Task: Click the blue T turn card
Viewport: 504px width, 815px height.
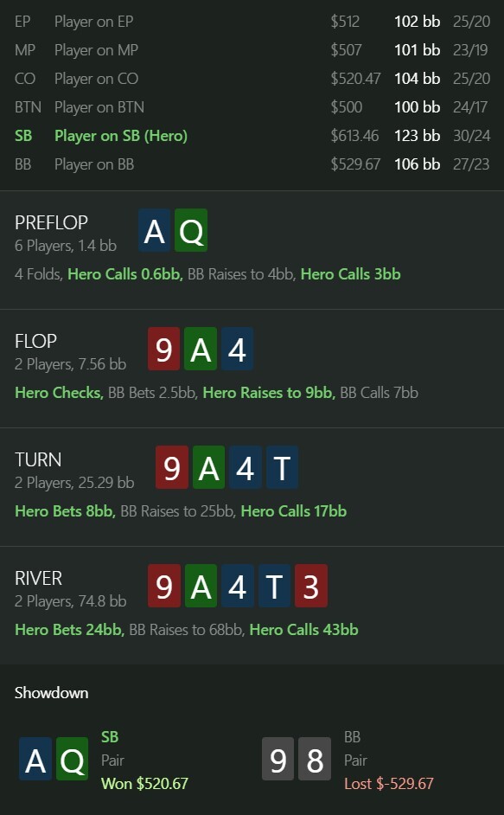Action: click(282, 468)
